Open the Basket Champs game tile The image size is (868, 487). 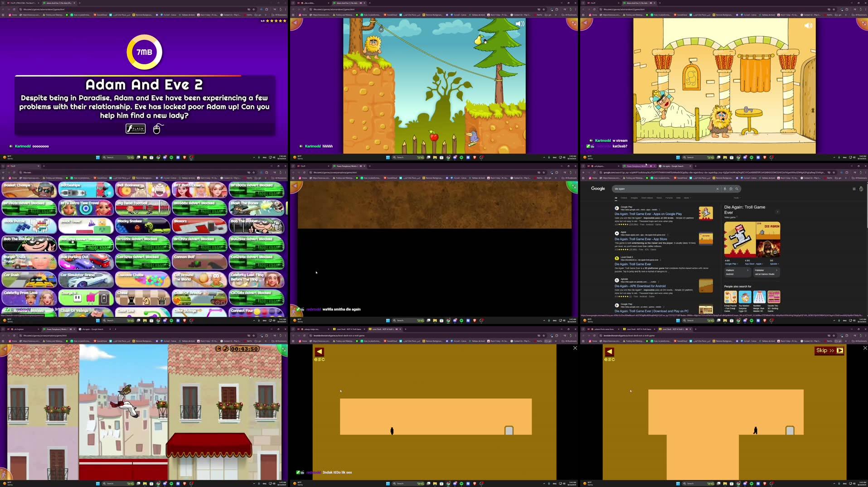pyautogui.click(x=29, y=190)
